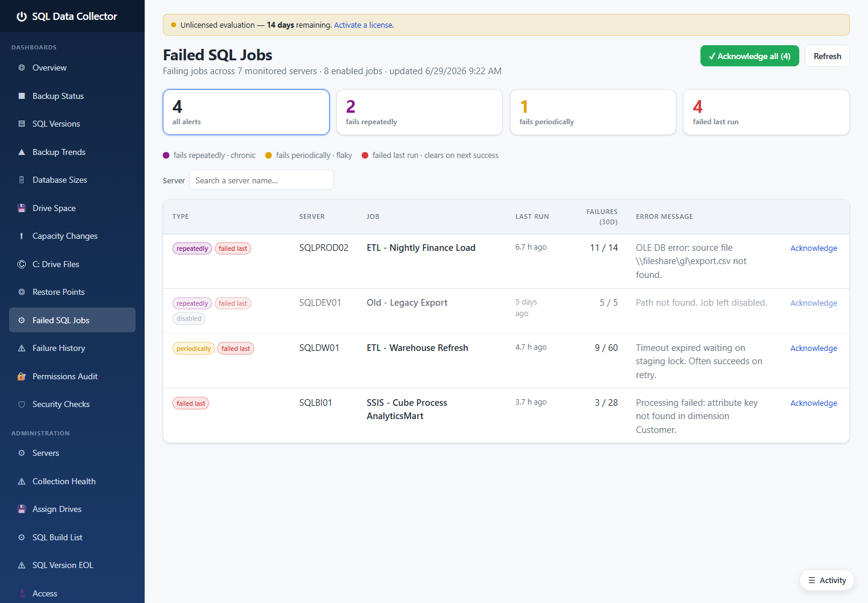Filter by the 'fails repeatedly' card
868x603 pixels.
coord(420,112)
